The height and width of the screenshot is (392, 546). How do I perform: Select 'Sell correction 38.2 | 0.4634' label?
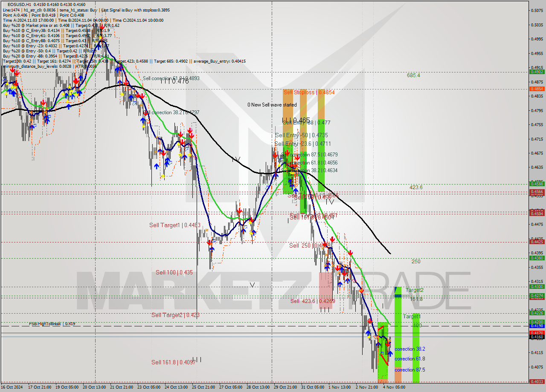[310, 170]
